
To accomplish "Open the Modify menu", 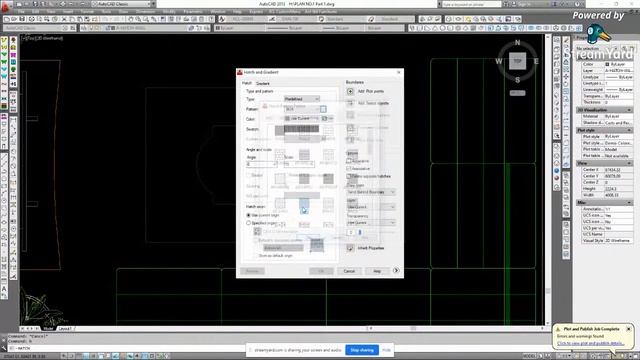I will click(x=169, y=12).
